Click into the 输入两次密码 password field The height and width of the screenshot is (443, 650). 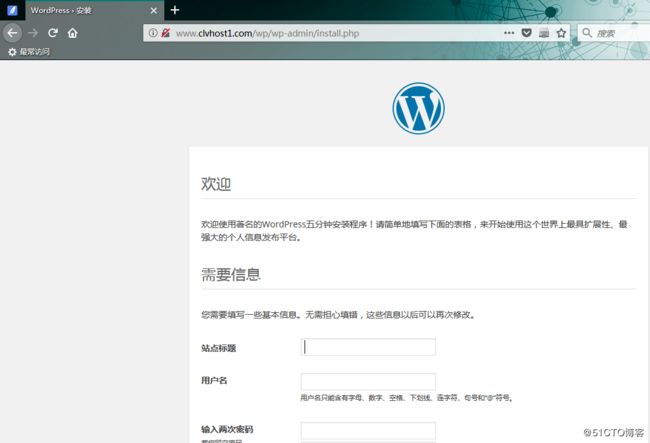point(368,431)
